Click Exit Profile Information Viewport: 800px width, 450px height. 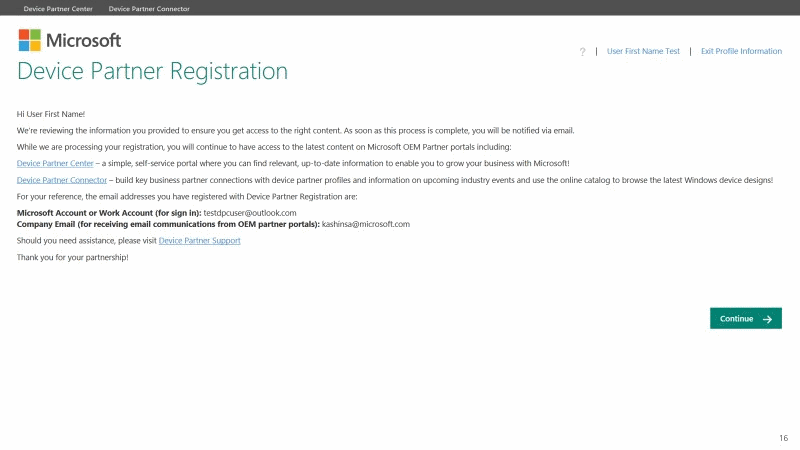point(741,51)
